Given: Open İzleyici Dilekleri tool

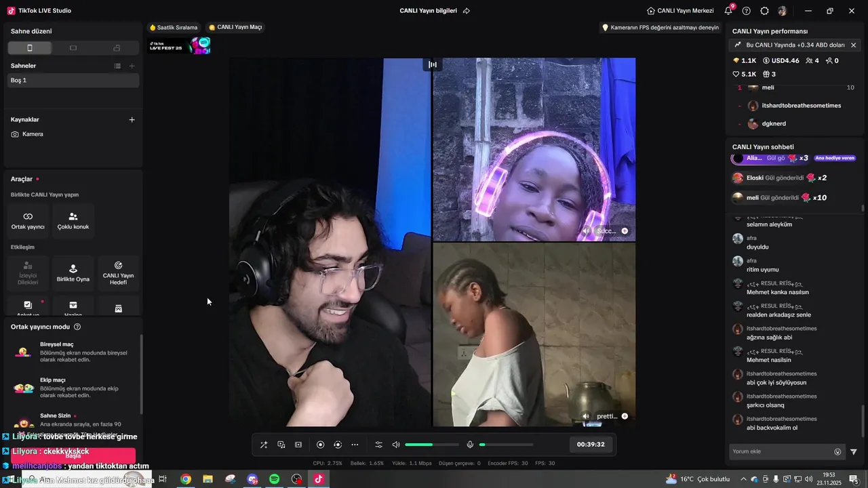Looking at the screenshot, I should (x=28, y=272).
